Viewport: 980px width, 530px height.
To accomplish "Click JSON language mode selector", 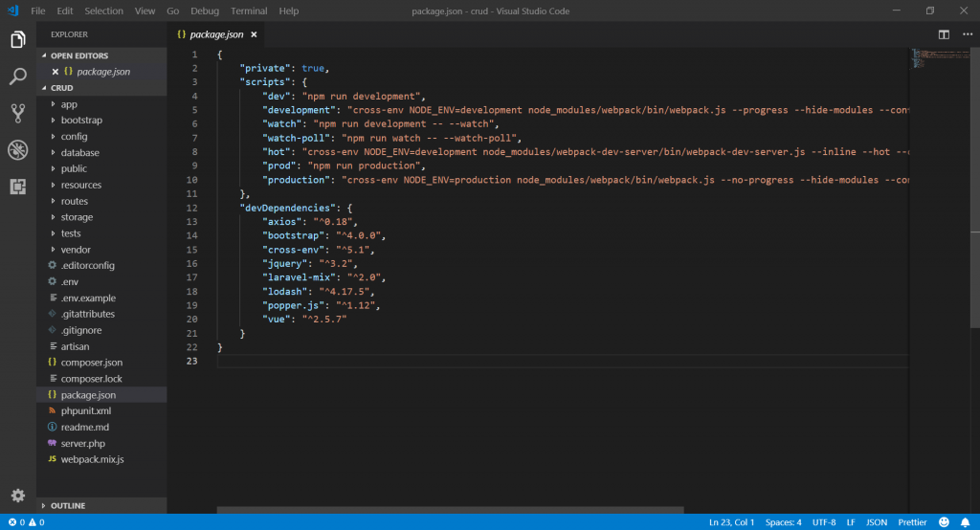I will (x=877, y=522).
